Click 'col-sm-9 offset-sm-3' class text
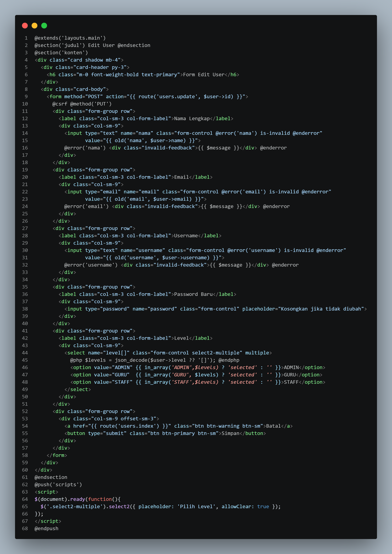392x554 pixels. point(125,419)
